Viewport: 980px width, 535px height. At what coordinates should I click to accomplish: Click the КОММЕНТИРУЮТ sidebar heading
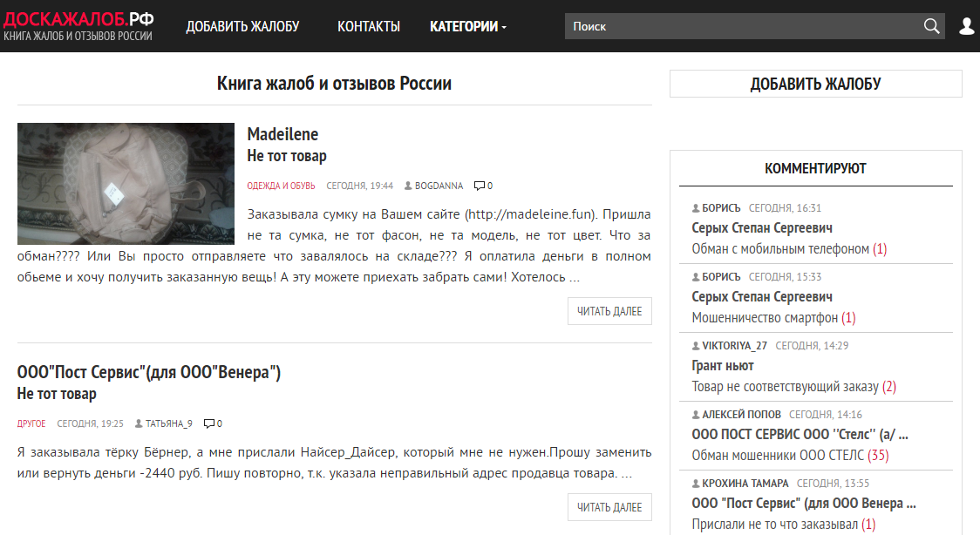pyautogui.click(x=815, y=168)
